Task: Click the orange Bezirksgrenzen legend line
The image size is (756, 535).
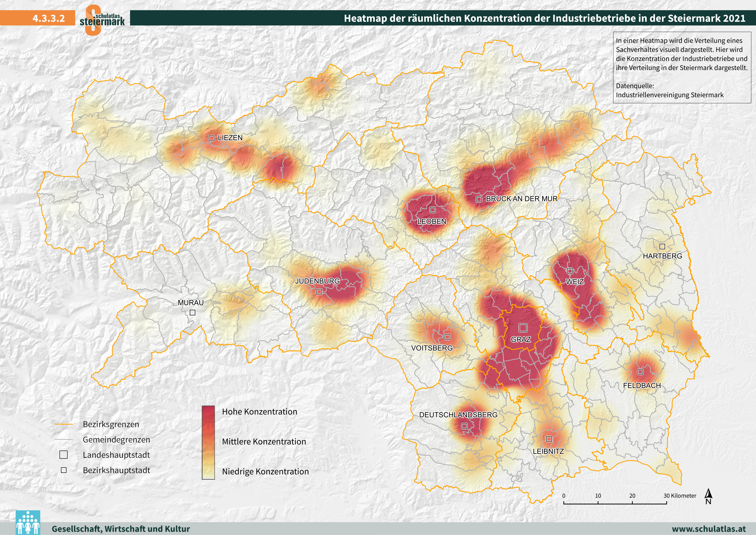Action: pos(64,424)
